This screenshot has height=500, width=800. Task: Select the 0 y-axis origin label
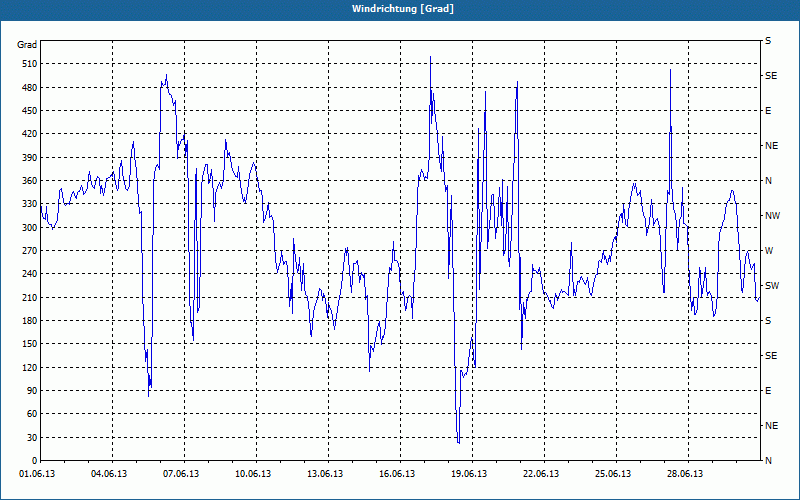click(34, 461)
